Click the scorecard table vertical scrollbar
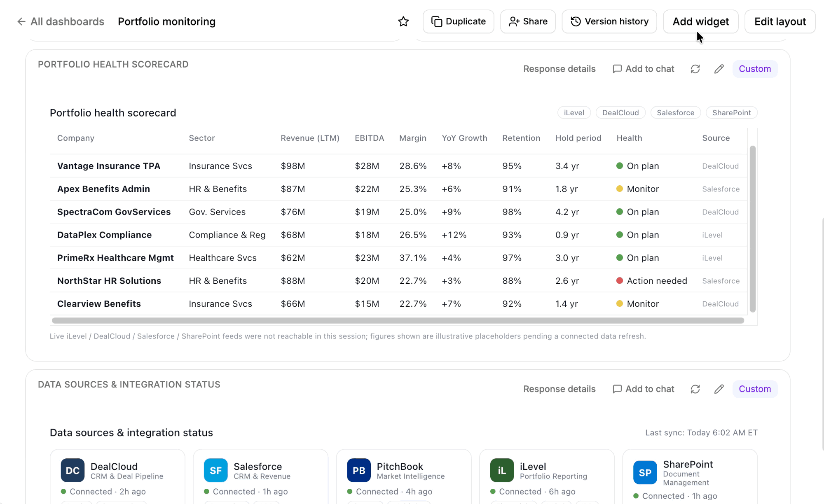 753,229
